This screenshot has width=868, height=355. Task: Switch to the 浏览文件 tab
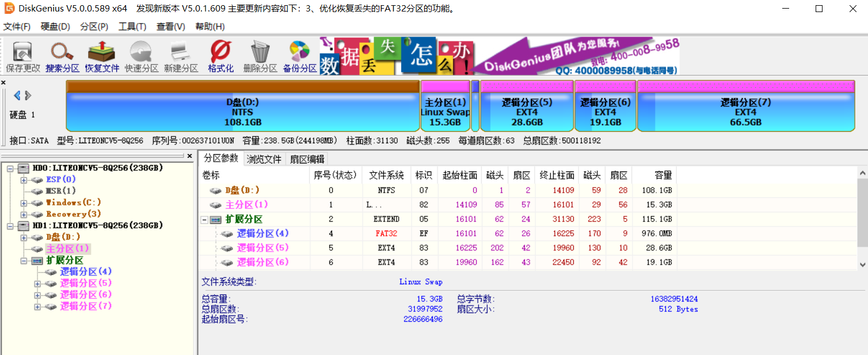tap(264, 159)
